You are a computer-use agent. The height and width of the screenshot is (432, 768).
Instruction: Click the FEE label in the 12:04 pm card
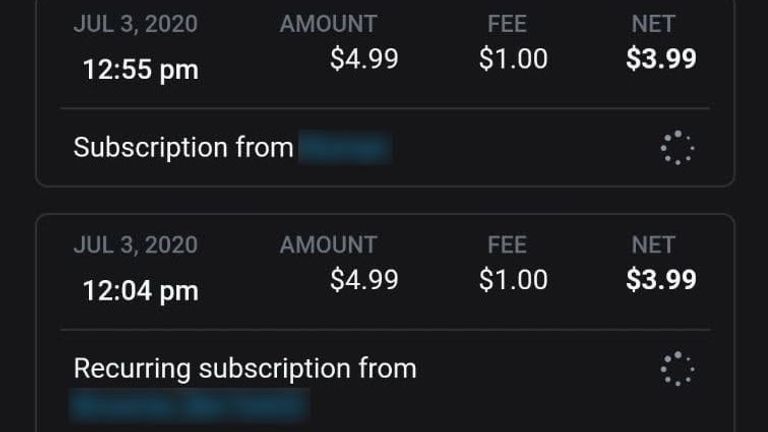point(507,244)
